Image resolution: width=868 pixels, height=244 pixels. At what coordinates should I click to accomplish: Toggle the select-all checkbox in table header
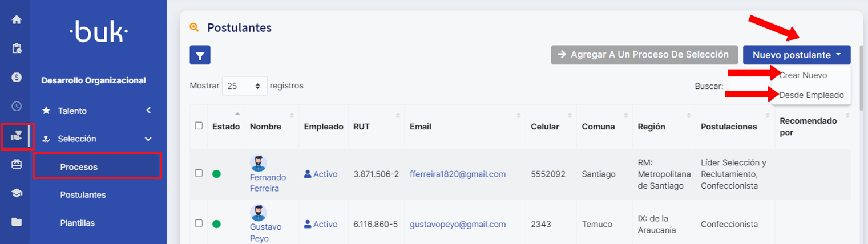pos(199,126)
